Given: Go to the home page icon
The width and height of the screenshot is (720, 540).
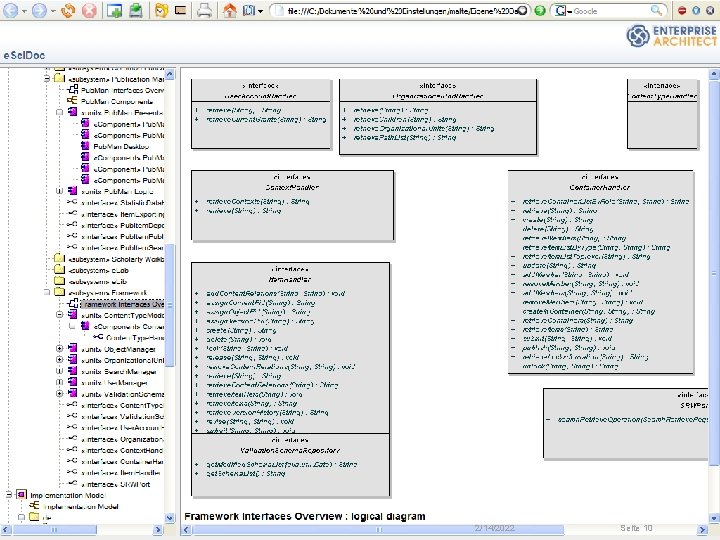Looking at the screenshot, I should 230,10.
